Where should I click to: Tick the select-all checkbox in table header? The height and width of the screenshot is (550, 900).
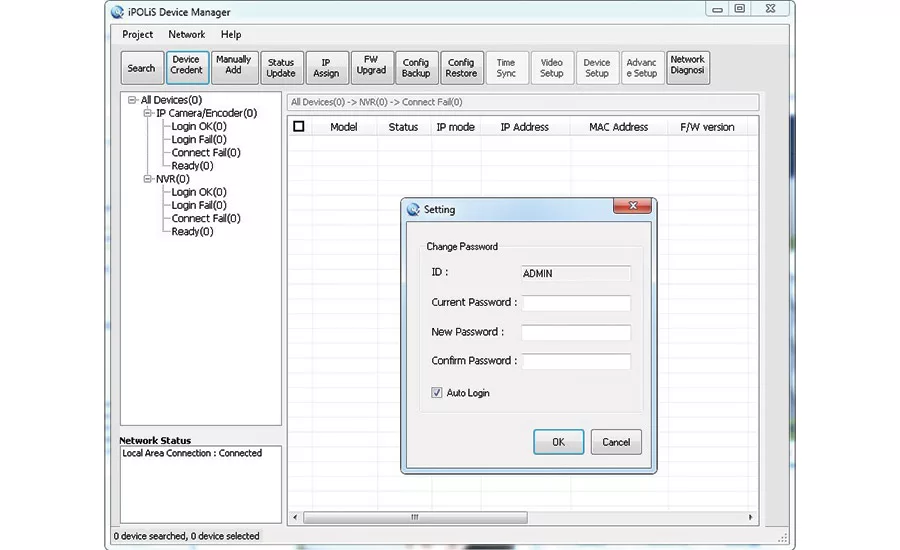point(298,126)
